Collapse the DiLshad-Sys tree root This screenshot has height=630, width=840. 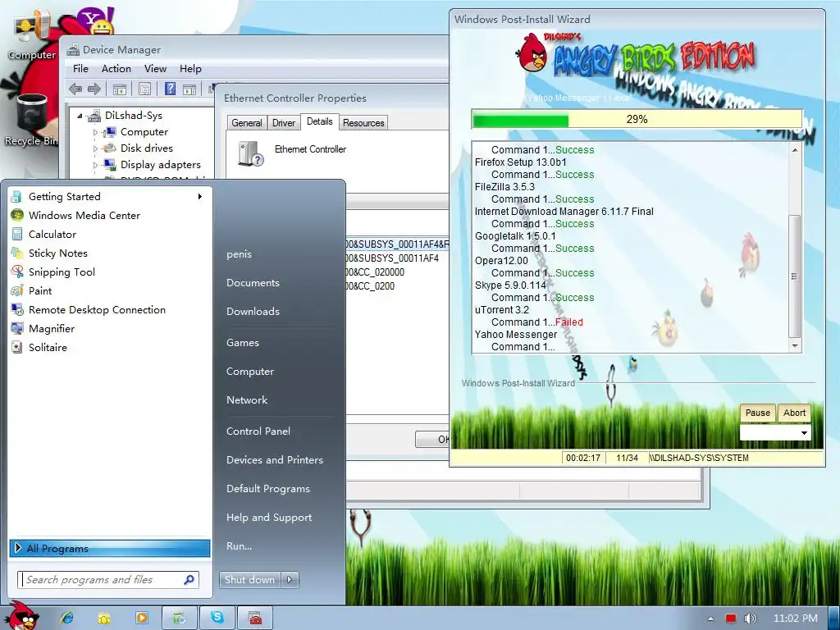(80, 116)
